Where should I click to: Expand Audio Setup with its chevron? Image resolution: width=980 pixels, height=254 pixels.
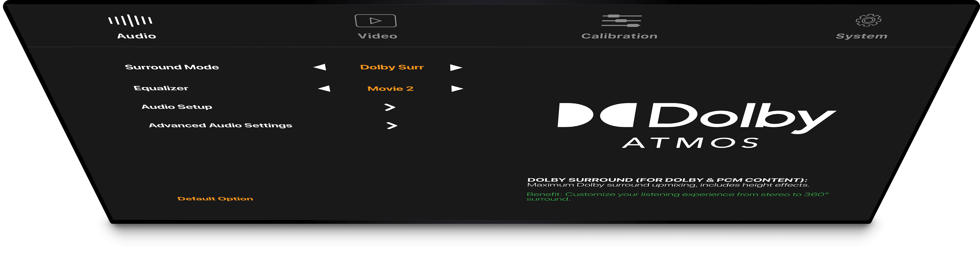coord(390,107)
